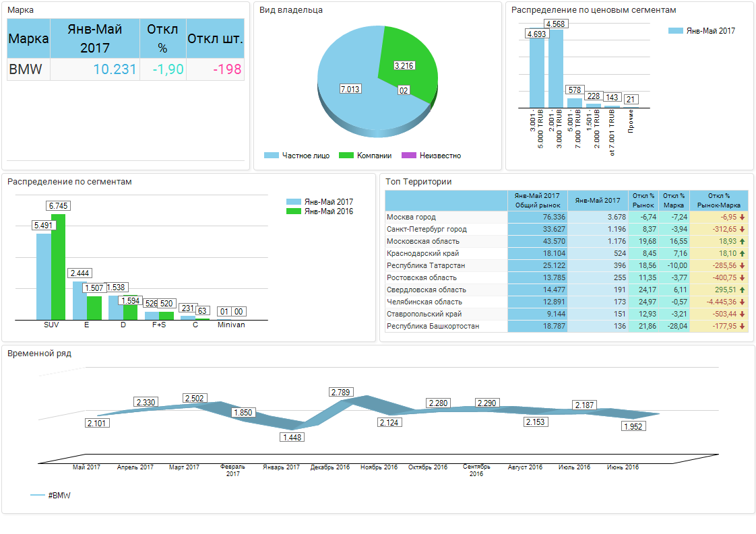Click the green up arrow in Свердловская область row
The width and height of the screenshot is (756, 534).
(x=742, y=290)
